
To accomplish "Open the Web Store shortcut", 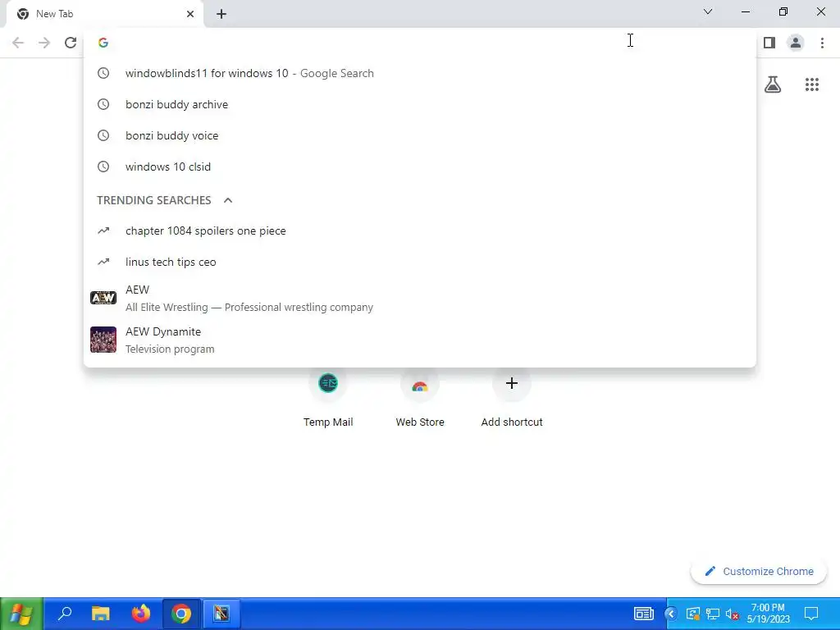I will 419,396.
